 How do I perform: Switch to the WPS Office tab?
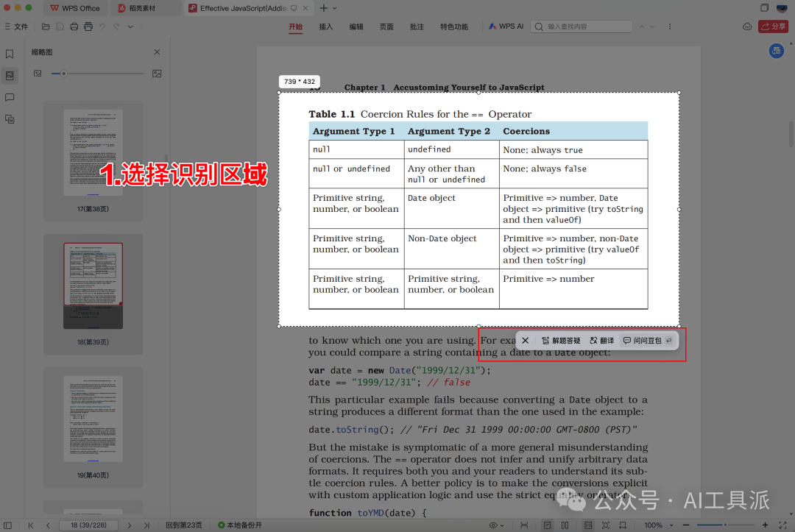coord(75,8)
